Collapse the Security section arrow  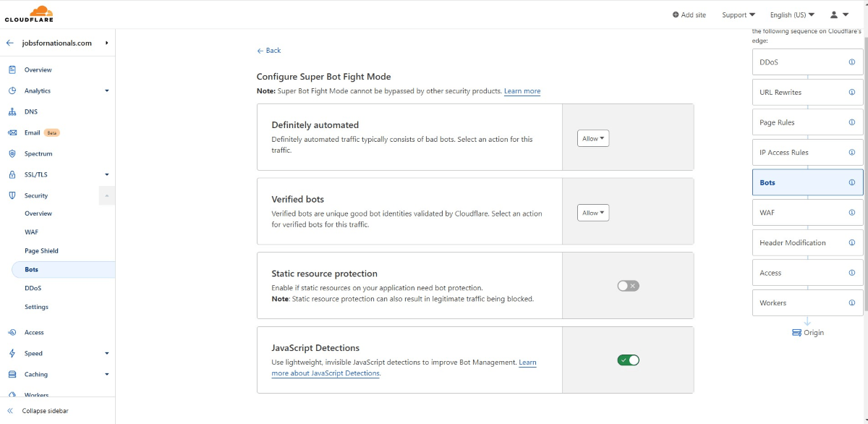[x=107, y=195]
